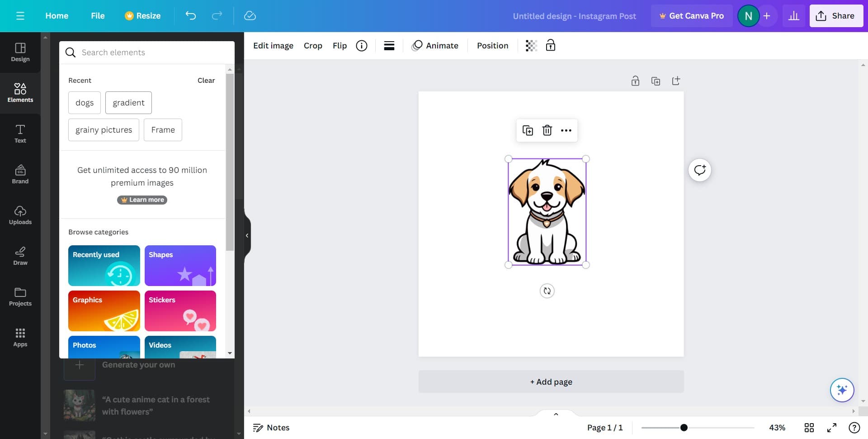Select the Draw tool in sidebar

coord(20,256)
